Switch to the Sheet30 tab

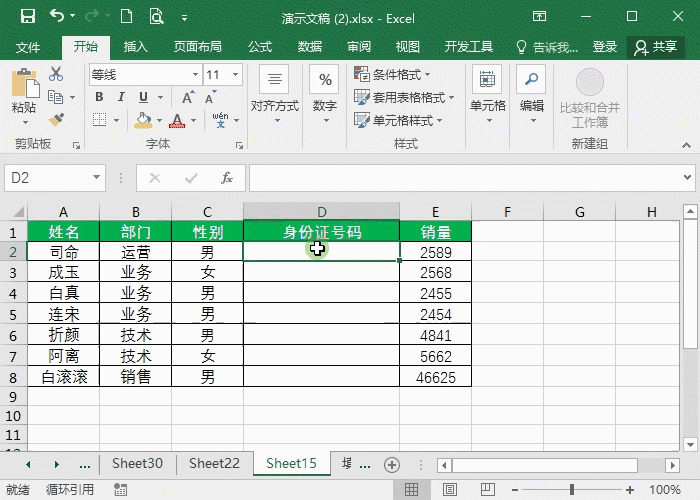tap(137, 464)
